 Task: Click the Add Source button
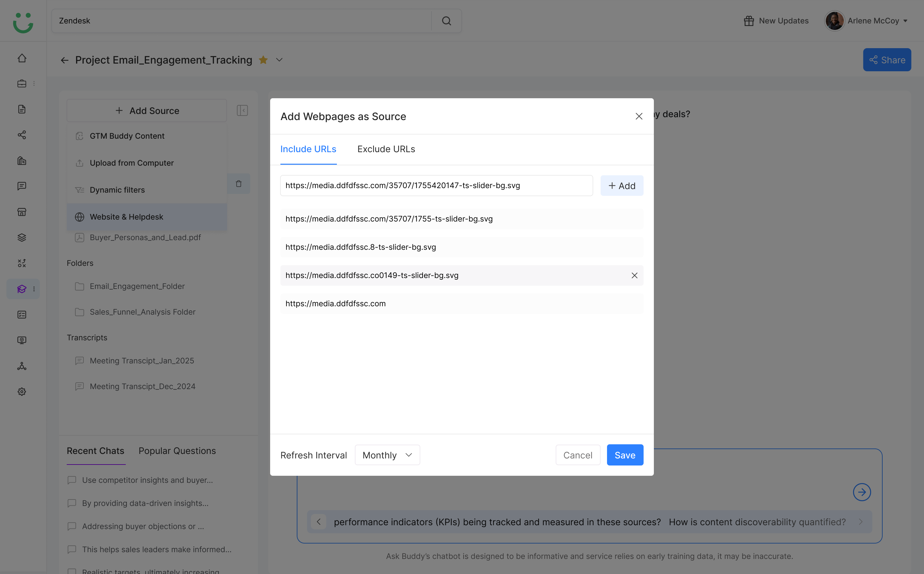[147, 110]
